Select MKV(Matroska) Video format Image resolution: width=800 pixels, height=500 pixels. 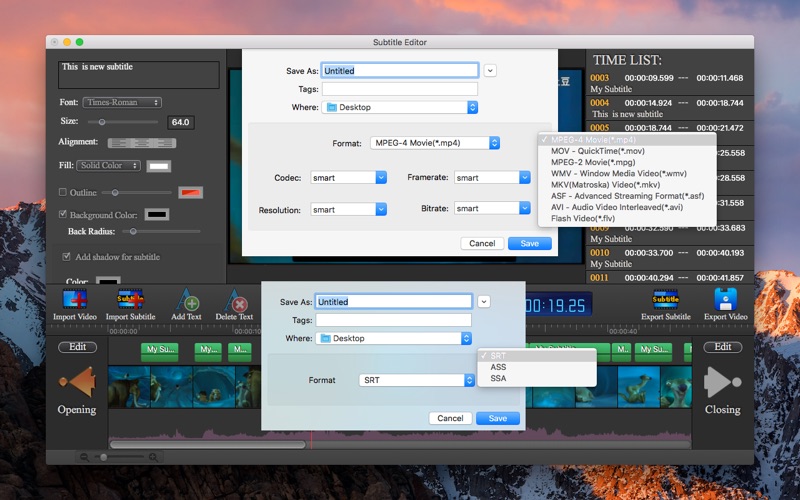627,185
